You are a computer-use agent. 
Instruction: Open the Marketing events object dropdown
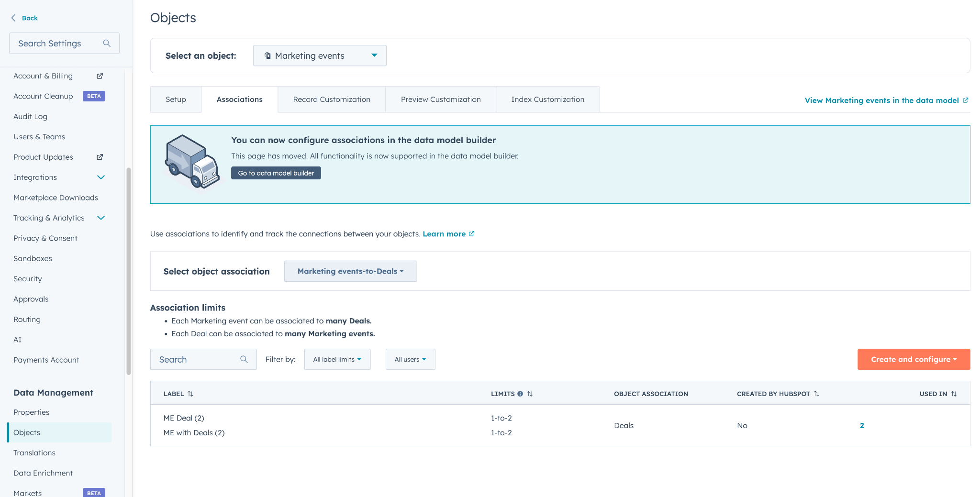coord(320,56)
